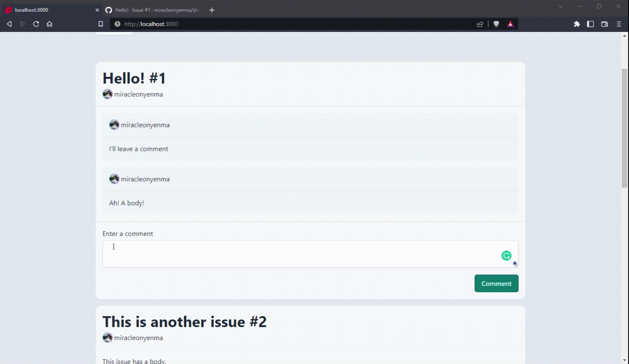Submit with the green Comment button
Viewport: 629px width, 364px height.
pos(497,283)
